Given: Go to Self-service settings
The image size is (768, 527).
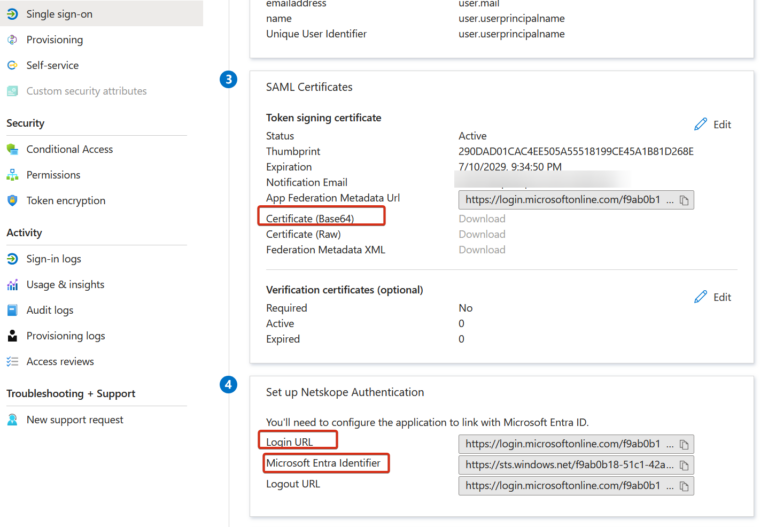Looking at the screenshot, I should point(52,65).
